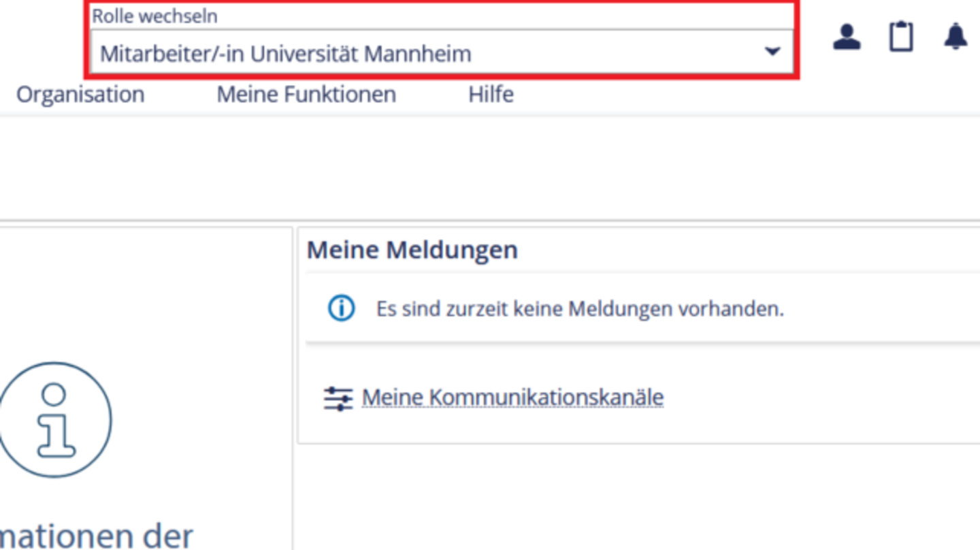Click the Rolle wechseln label

click(155, 16)
